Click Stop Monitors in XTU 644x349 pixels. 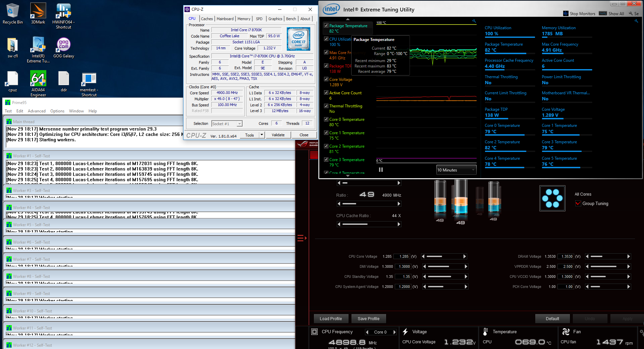click(579, 13)
